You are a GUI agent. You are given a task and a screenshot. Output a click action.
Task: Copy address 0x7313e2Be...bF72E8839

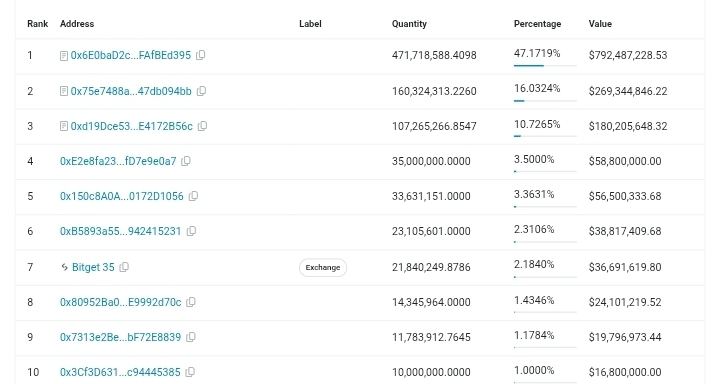coord(191,337)
